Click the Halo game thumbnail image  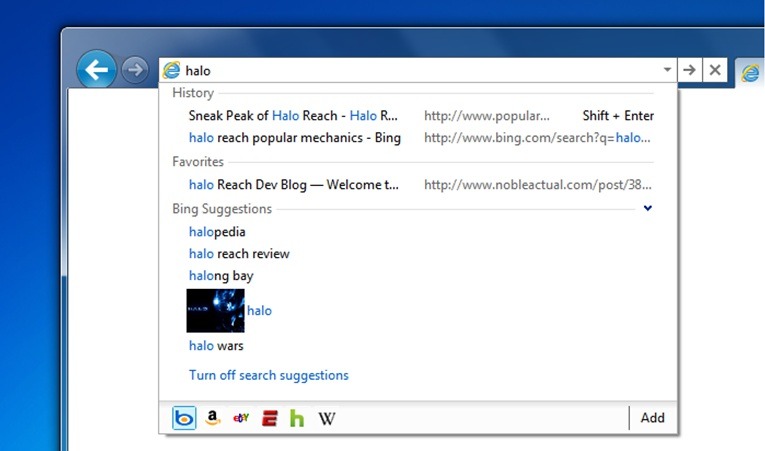click(x=216, y=310)
